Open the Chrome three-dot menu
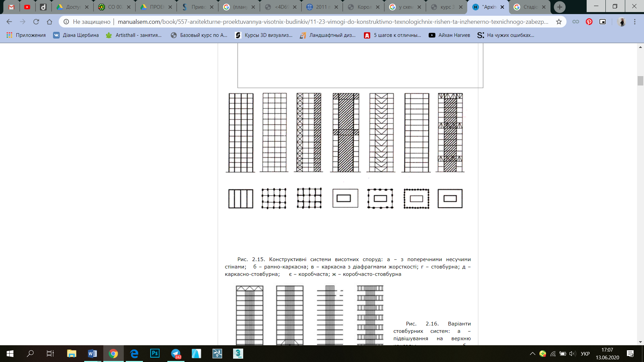 click(635, 22)
